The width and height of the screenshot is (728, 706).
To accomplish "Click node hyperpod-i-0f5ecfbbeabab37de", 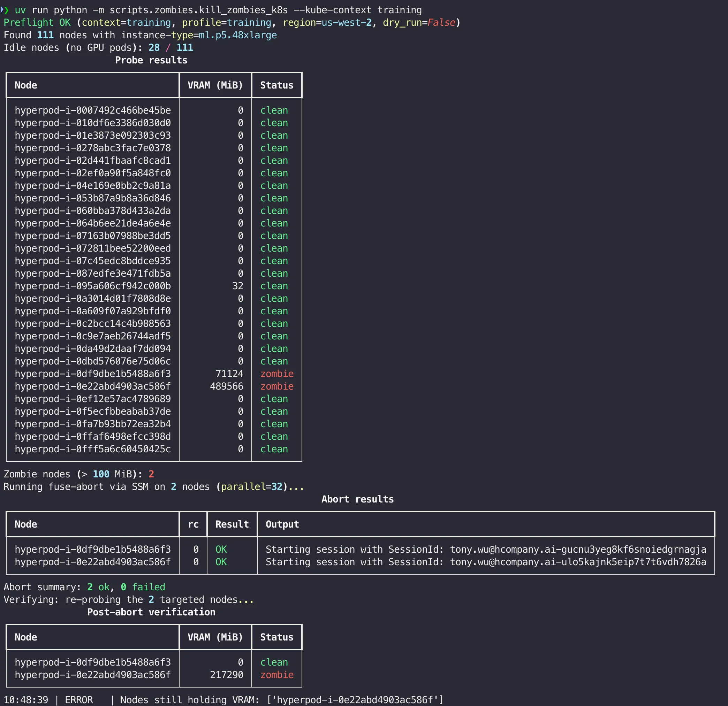I will coord(93,411).
